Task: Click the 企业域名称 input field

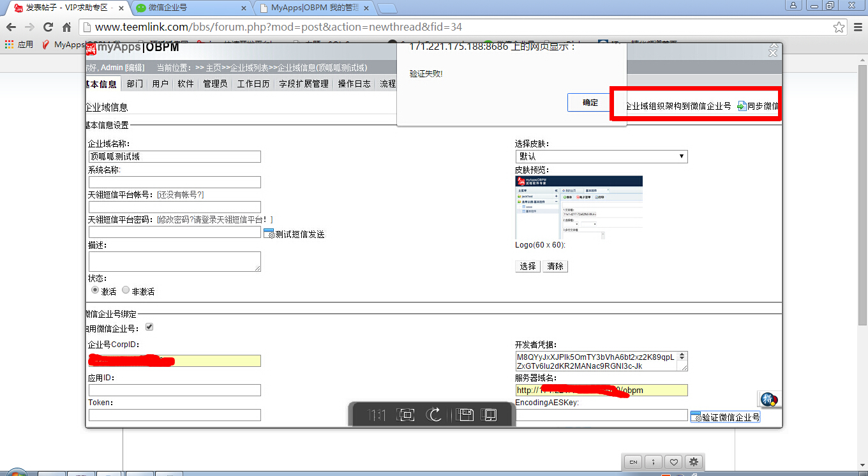Action: click(175, 156)
